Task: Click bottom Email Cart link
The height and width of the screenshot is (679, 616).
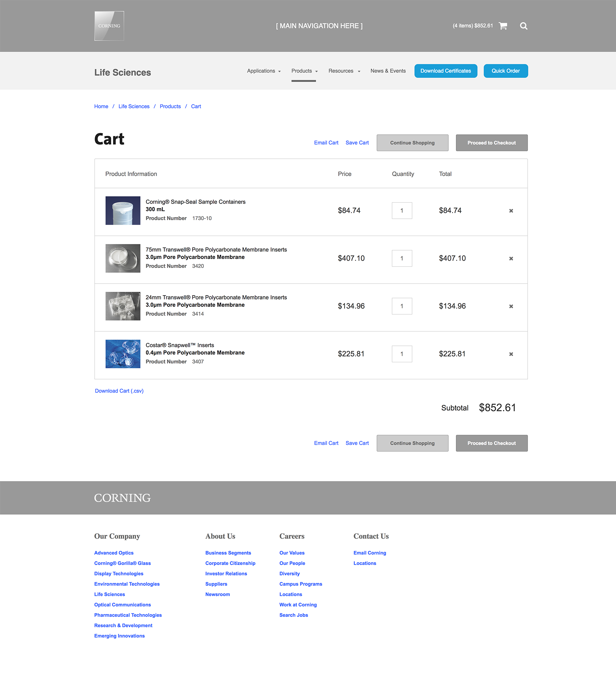Action: point(326,443)
